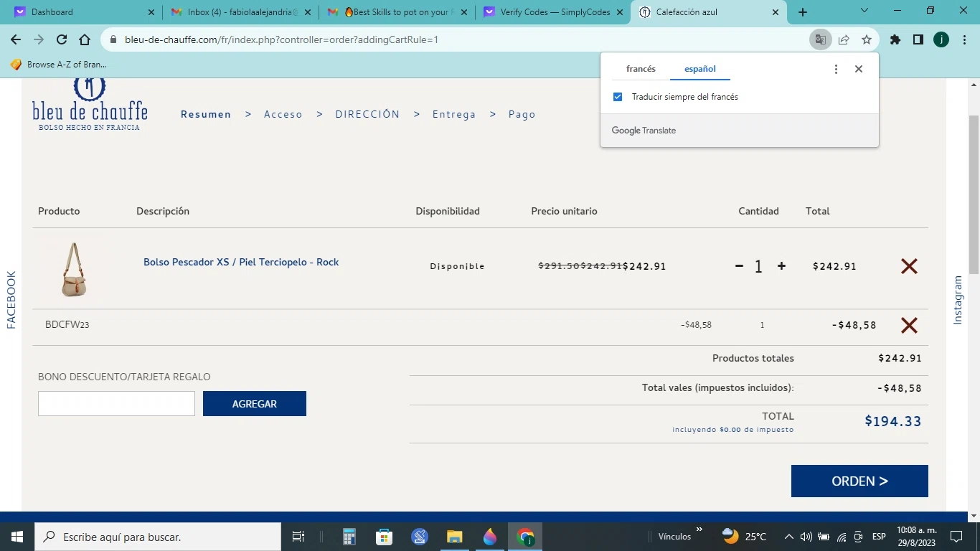Click the share page icon in address bar

844,40
